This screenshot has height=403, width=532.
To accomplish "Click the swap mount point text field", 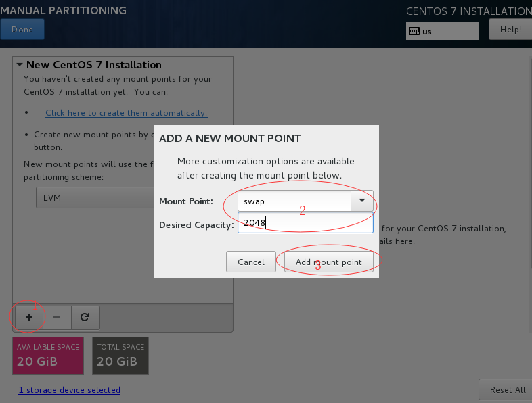I will click(294, 201).
